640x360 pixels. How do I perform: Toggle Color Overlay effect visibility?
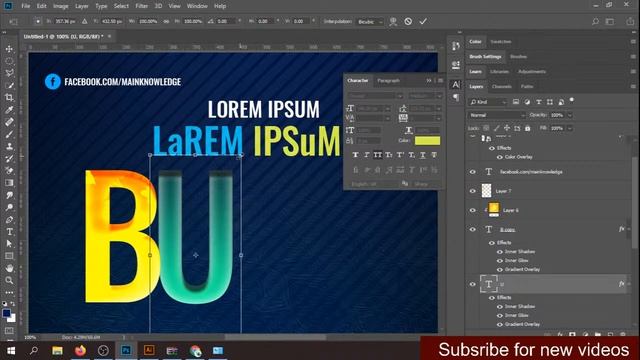coord(500,157)
